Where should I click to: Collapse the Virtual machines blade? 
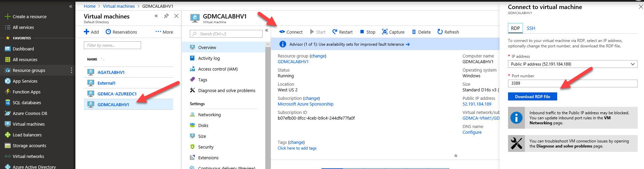[156, 16]
